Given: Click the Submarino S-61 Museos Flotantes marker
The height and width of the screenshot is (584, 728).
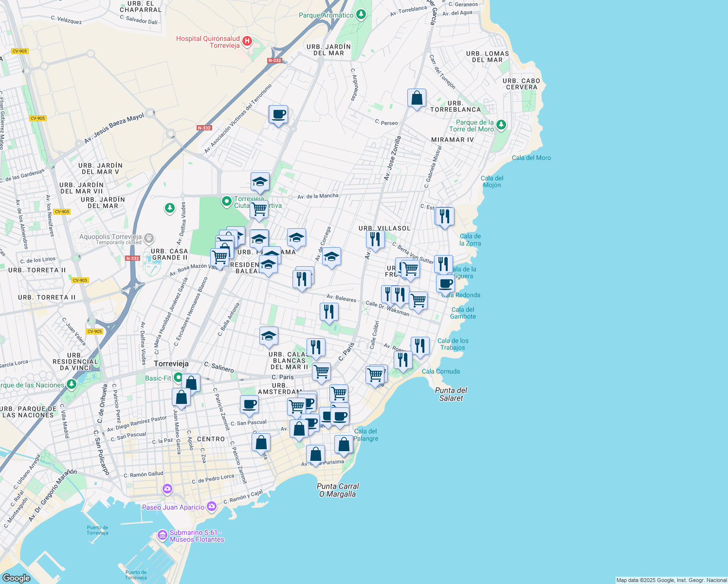Looking at the screenshot, I should [x=162, y=534].
